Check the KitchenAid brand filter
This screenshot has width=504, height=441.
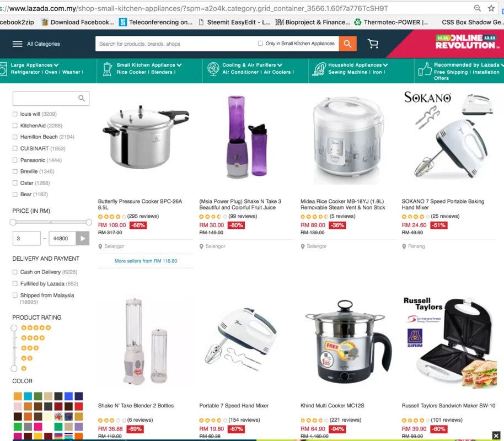coord(15,126)
